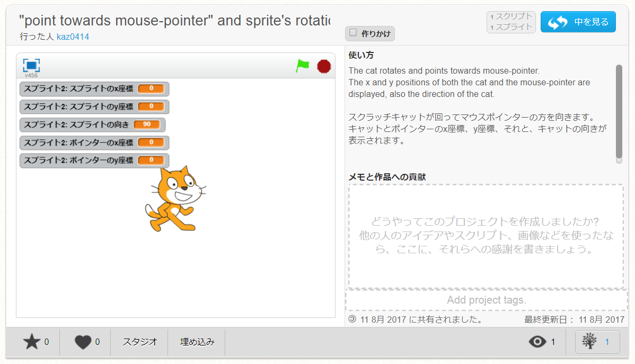The height and width of the screenshot is (364, 635).
Task: Open the 埋め込み embed button
Action: point(197,342)
